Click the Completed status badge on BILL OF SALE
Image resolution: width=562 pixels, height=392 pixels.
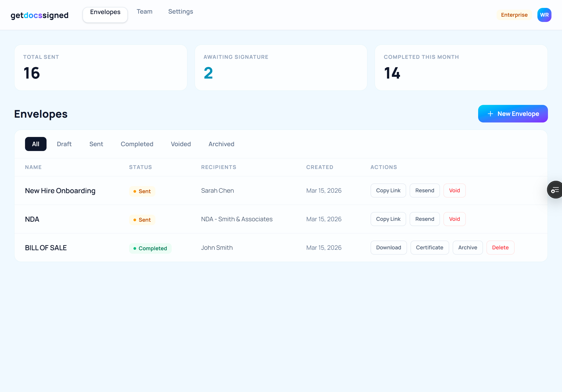[x=150, y=248]
